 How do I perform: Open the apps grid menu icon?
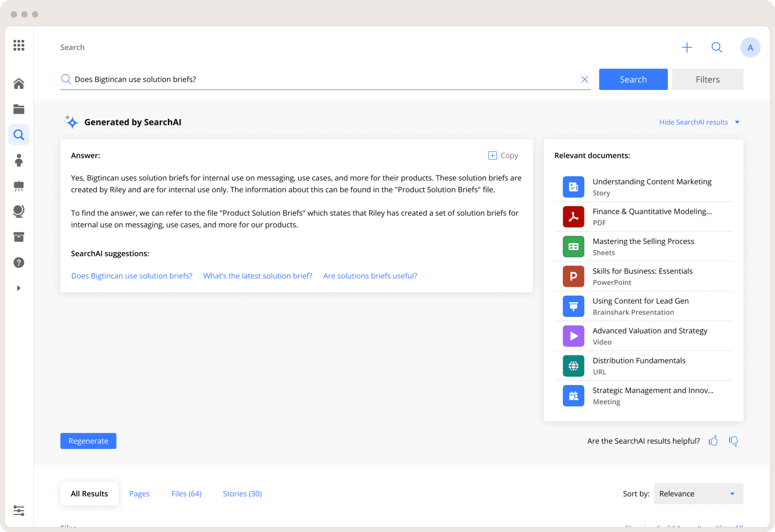pos(19,45)
